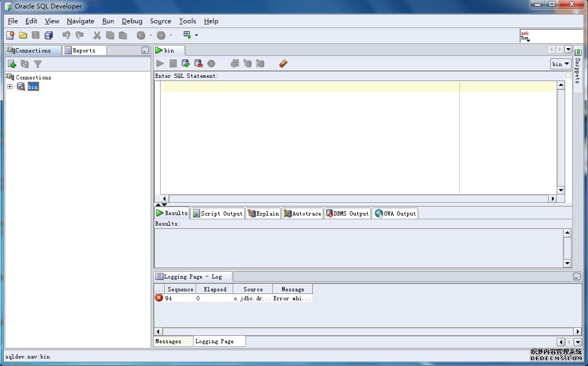The height and width of the screenshot is (366, 588).
Task: Toggle the checkbox above the SQL editor
Action: (x=568, y=76)
